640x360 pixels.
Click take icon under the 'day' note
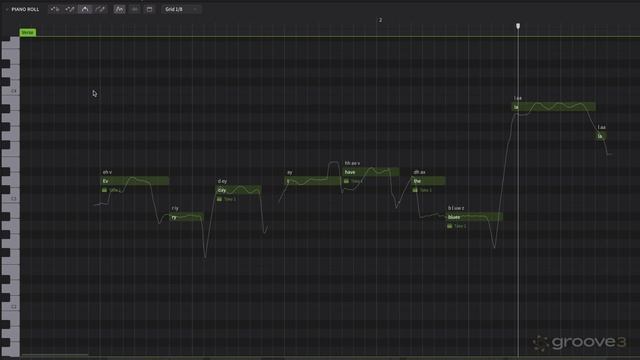[220, 199]
